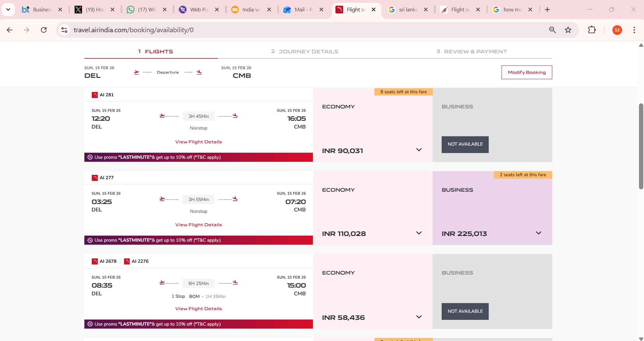Image resolution: width=644 pixels, height=341 pixels.
Task: Click the page vertical scrollbar thumb
Action: (x=641, y=146)
